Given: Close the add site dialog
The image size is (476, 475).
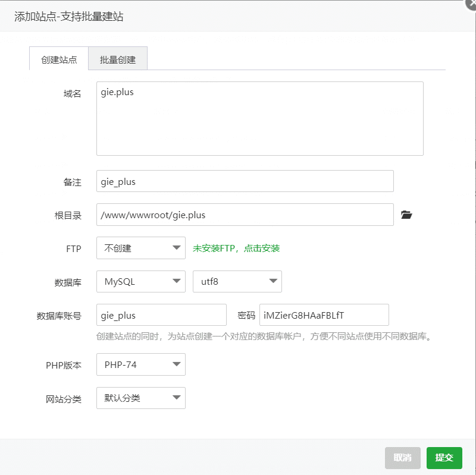Looking at the screenshot, I should 471,4.
